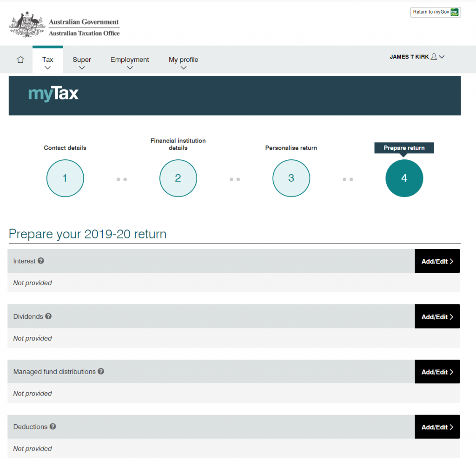This screenshot has height=460, width=476.
Task: Select step 2 Financial institution details
Action: 178,178
